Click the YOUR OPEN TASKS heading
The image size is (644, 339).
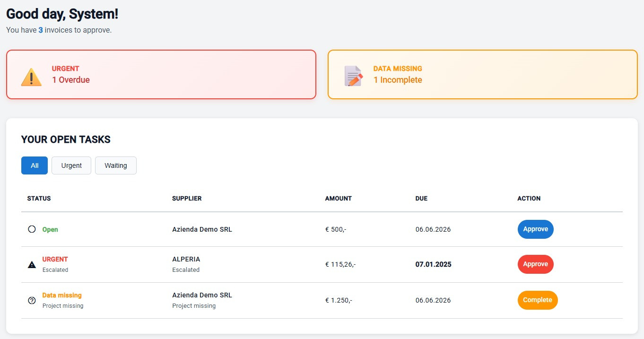[x=66, y=139]
